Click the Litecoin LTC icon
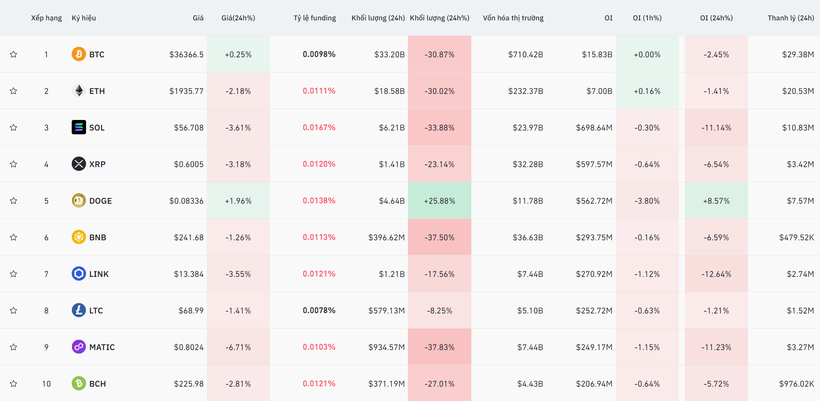Viewport: 820px width, 401px height. 79,310
